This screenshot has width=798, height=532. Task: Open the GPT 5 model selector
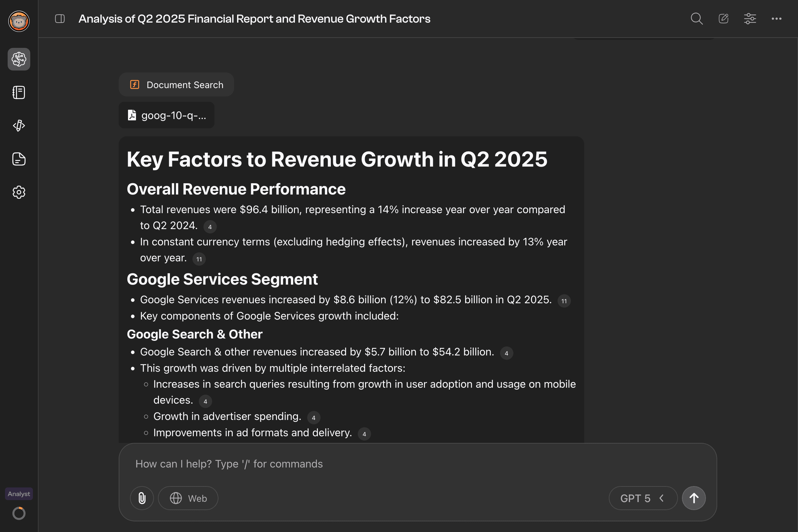[643, 498]
